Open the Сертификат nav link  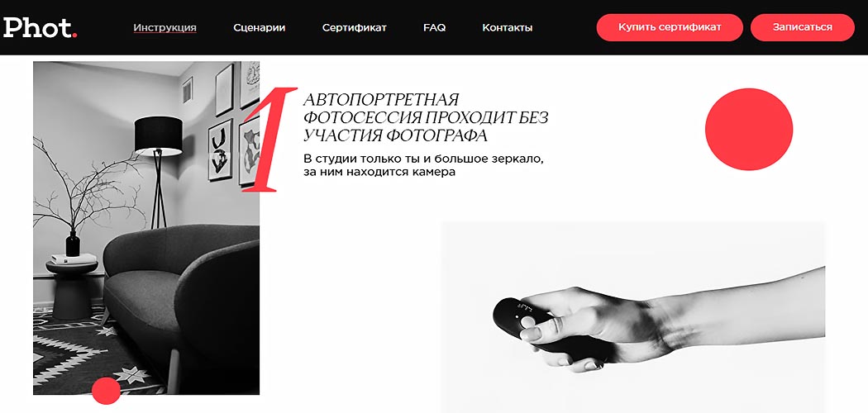pyautogui.click(x=355, y=27)
